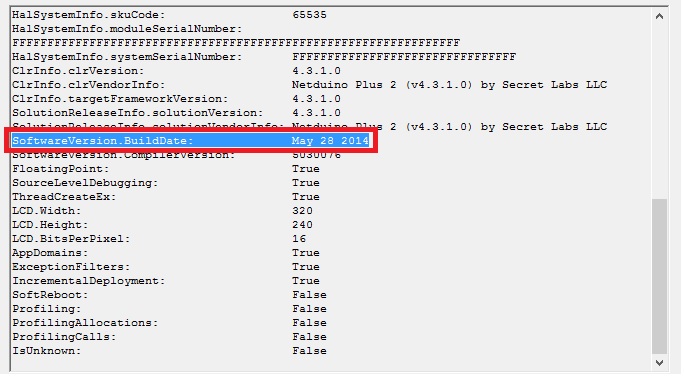
Task: Click the systemSerialNumber FFFF value
Action: [404, 57]
